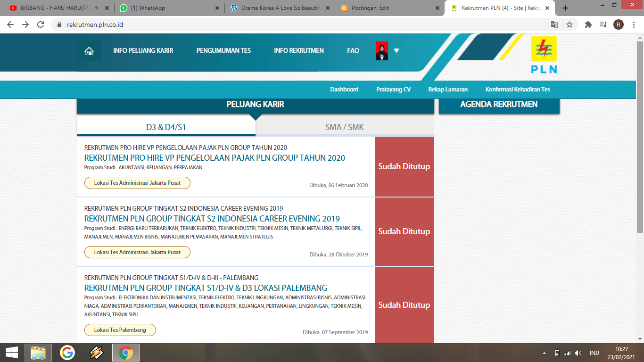Viewport: 644px width, 362px height.
Task: Reload the current page
Action: tap(41, 25)
